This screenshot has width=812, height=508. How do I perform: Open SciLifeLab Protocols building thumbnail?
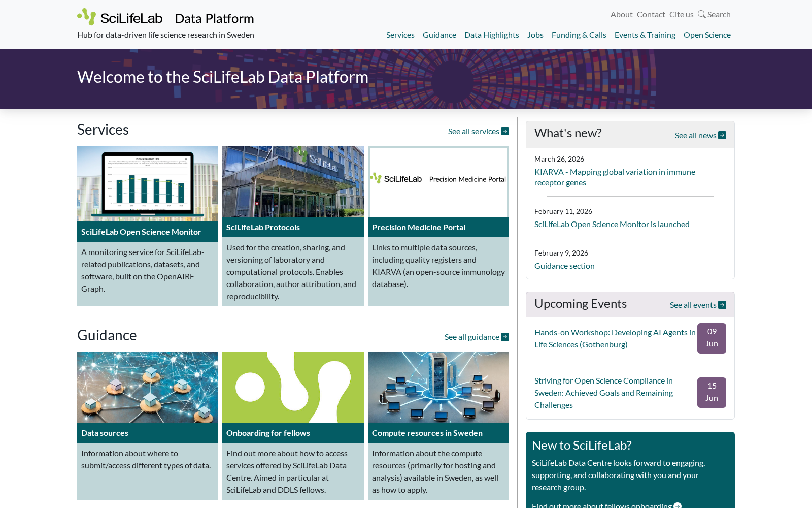tap(293, 182)
